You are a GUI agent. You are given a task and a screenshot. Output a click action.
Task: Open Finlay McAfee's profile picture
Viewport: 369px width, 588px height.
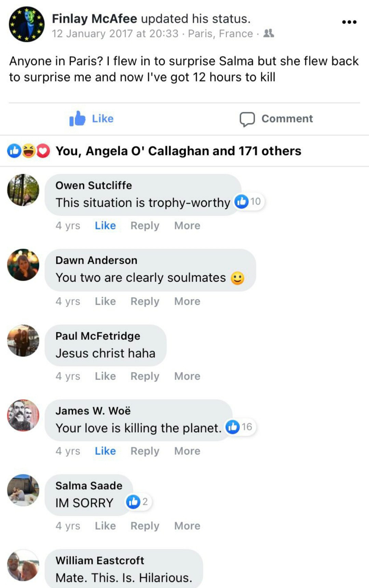point(27,25)
